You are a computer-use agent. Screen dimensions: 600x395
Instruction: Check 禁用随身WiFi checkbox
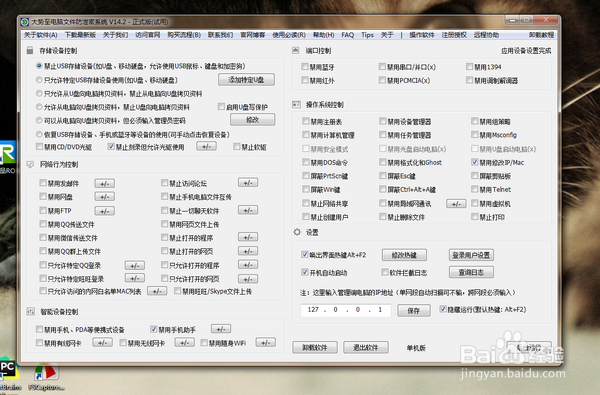click(204, 343)
